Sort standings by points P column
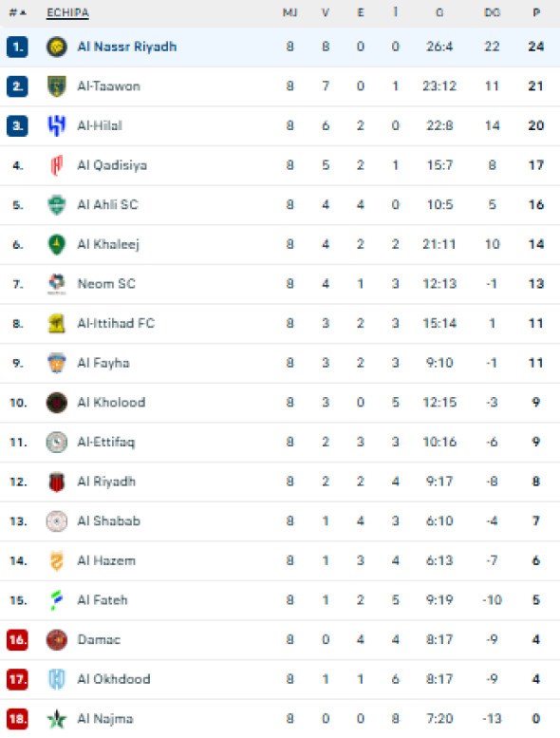The width and height of the screenshot is (560, 738). 536,12
